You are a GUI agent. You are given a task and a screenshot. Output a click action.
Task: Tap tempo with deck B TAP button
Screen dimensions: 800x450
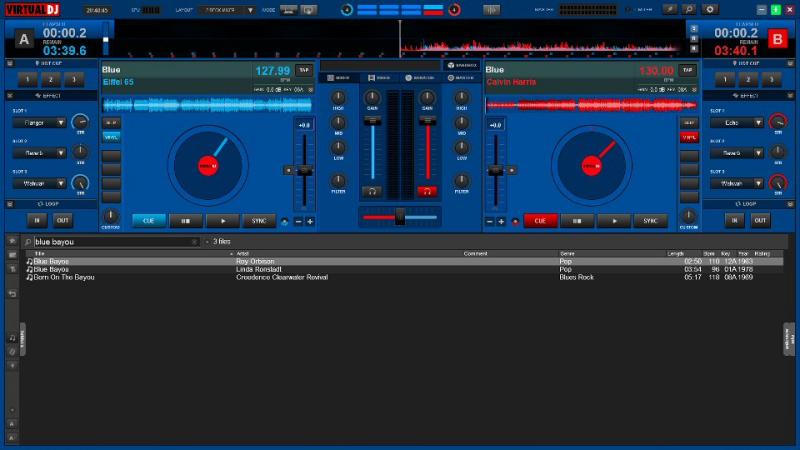click(688, 70)
